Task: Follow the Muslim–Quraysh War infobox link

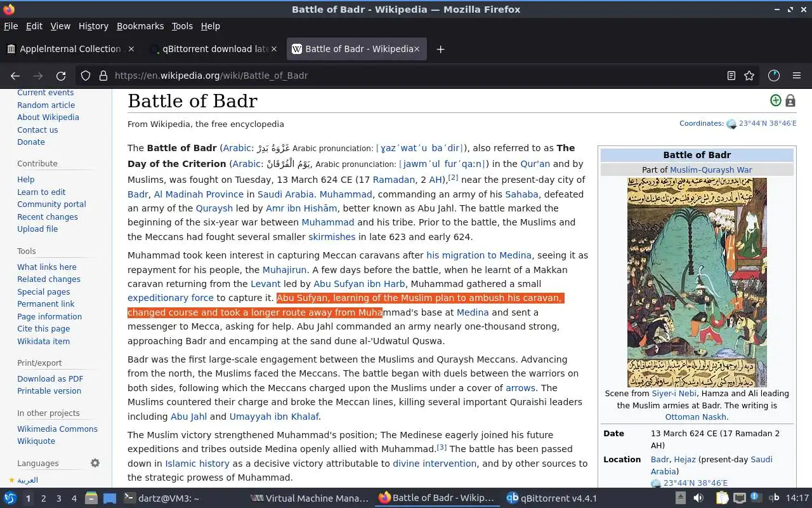Action: [x=710, y=170]
